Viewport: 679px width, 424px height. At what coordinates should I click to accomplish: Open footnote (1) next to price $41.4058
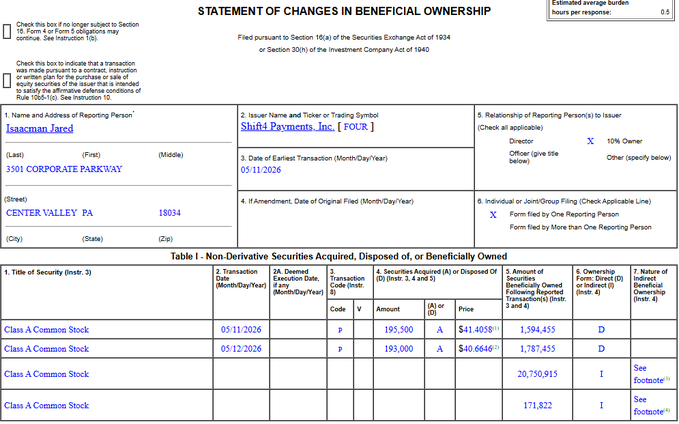point(496,328)
